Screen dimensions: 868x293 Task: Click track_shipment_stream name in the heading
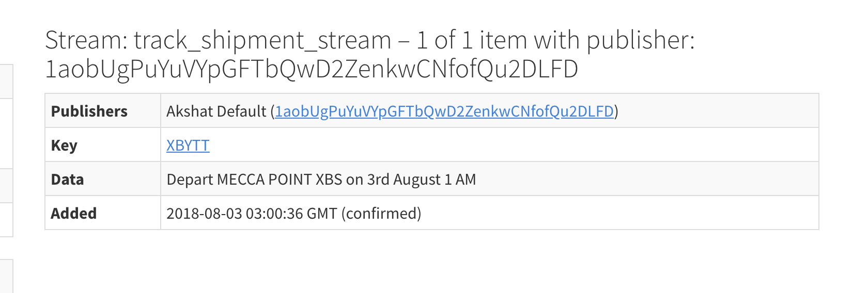(262, 40)
